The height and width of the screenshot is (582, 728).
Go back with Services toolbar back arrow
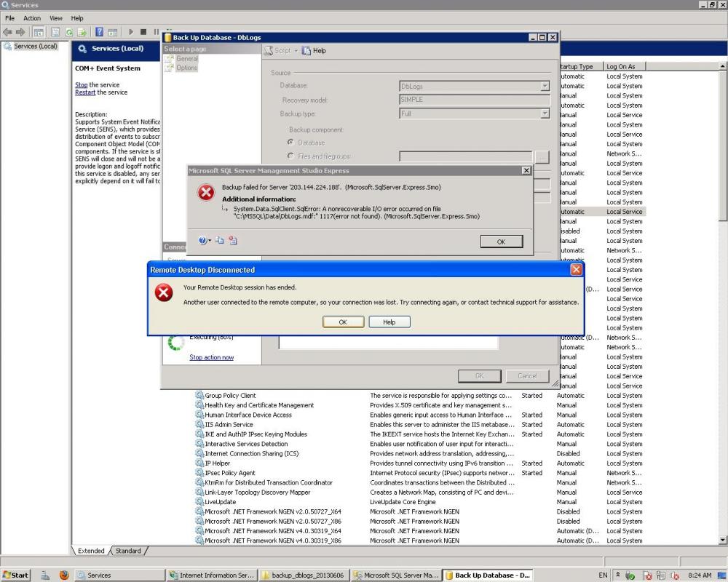click(x=7, y=32)
